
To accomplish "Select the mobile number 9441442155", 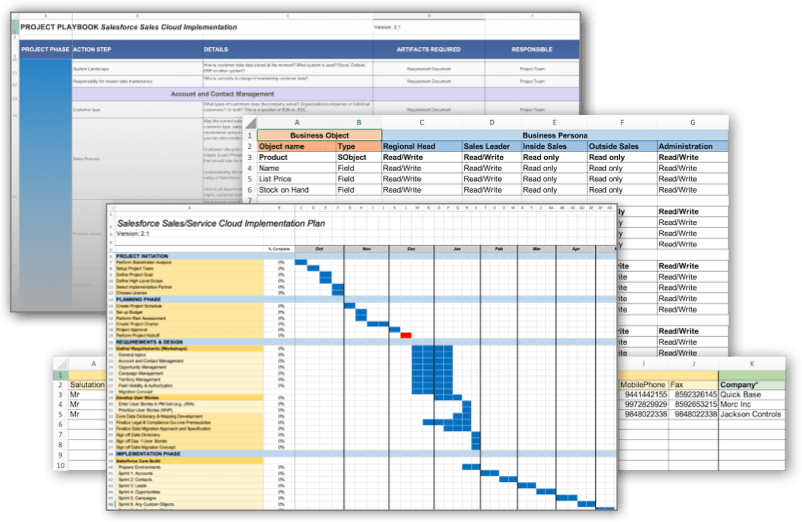I will click(643, 395).
